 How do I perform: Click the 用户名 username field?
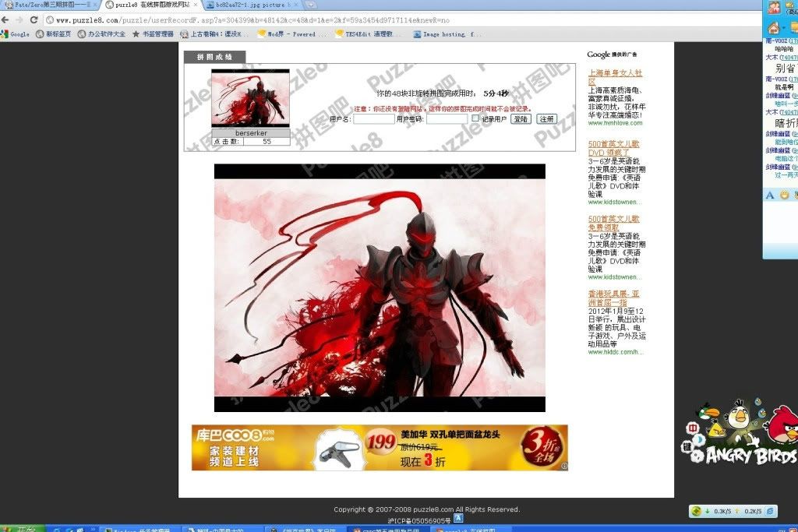pyautogui.click(x=374, y=119)
